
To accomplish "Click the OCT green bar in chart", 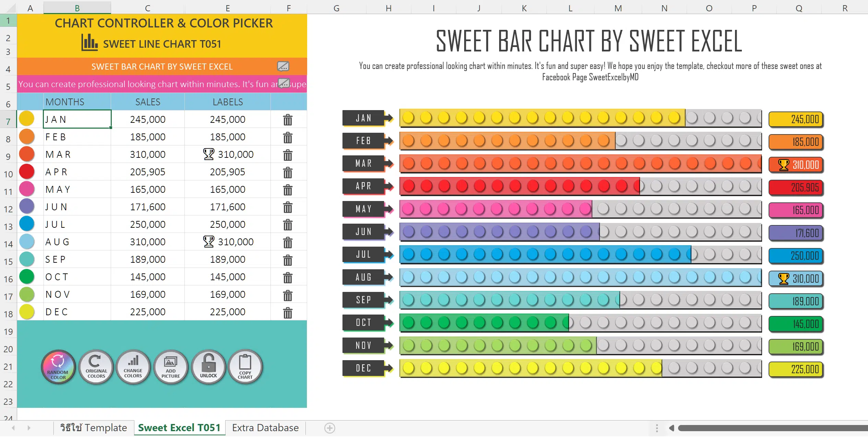I will pyautogui.click(x=484, y=322).
